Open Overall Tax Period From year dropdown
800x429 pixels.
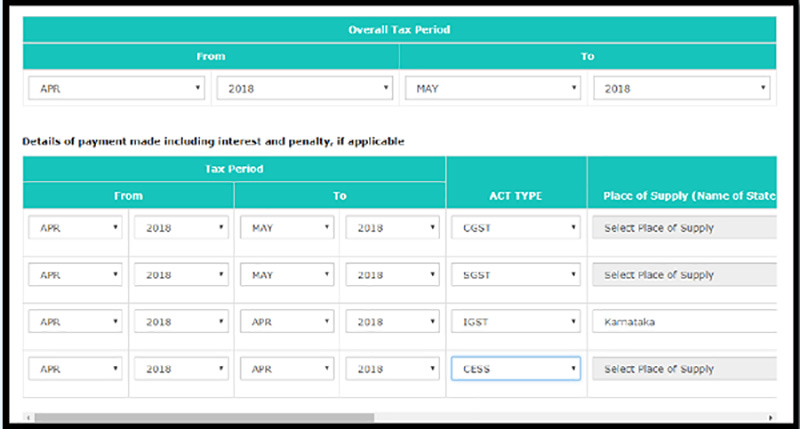point(304,89)
